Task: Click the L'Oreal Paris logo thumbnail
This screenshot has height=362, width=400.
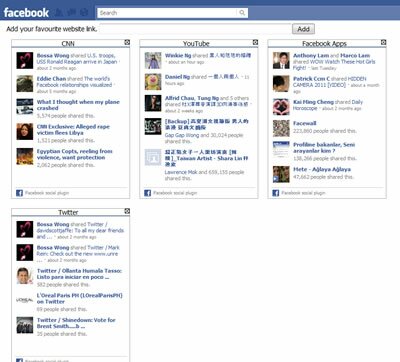Action: point(25,300)
